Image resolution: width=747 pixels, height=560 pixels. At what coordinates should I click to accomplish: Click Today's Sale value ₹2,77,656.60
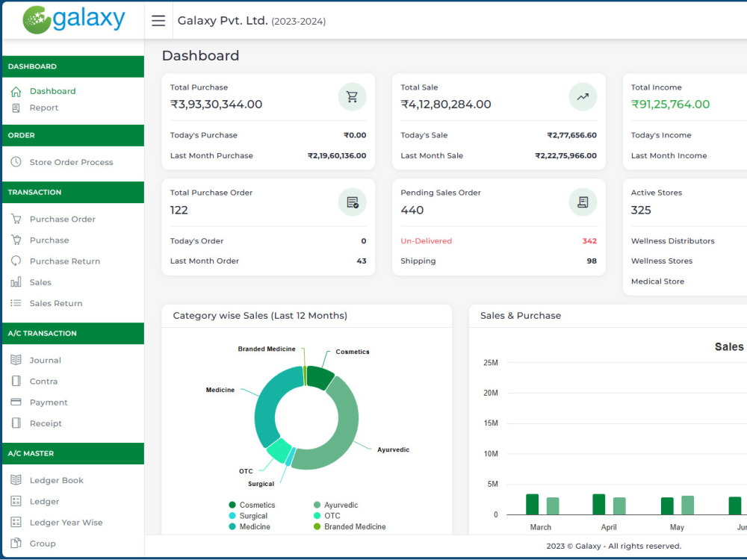[571, 135]
